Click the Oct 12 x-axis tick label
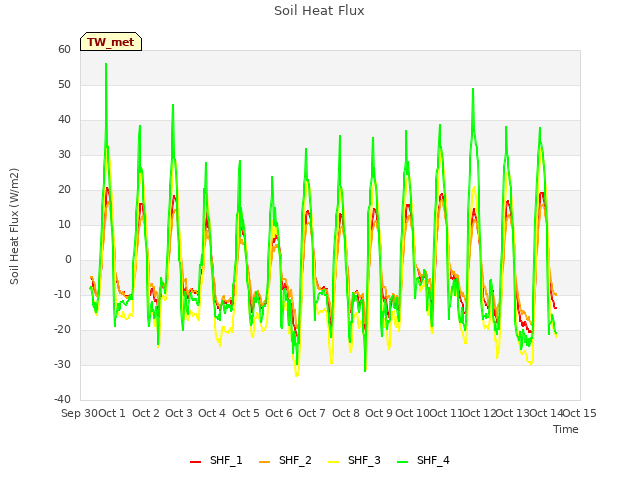Image resolution: width=640 pixels, height=480 pixels. pyautogui.click(x=479, y=413)
